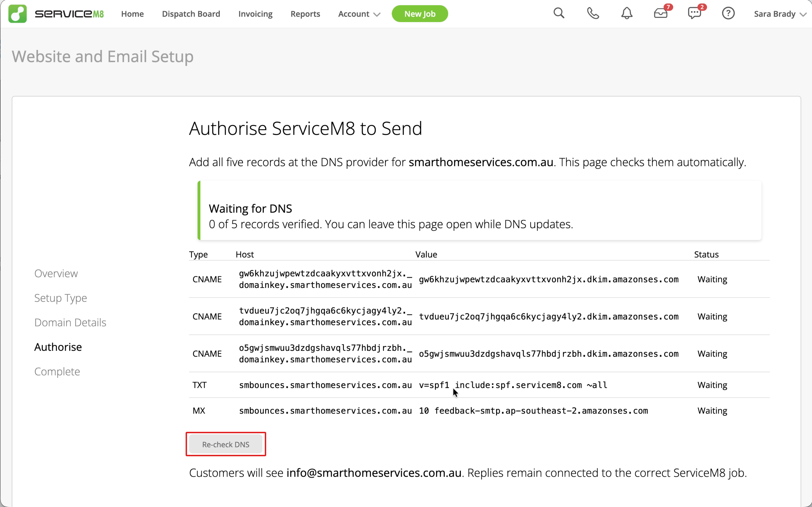Select the Authorise step
Viewport: 812px width, 507px height.
58,347
